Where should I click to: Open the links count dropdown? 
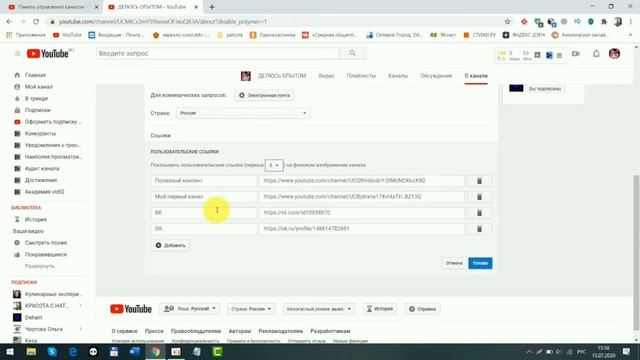(274, 165)
